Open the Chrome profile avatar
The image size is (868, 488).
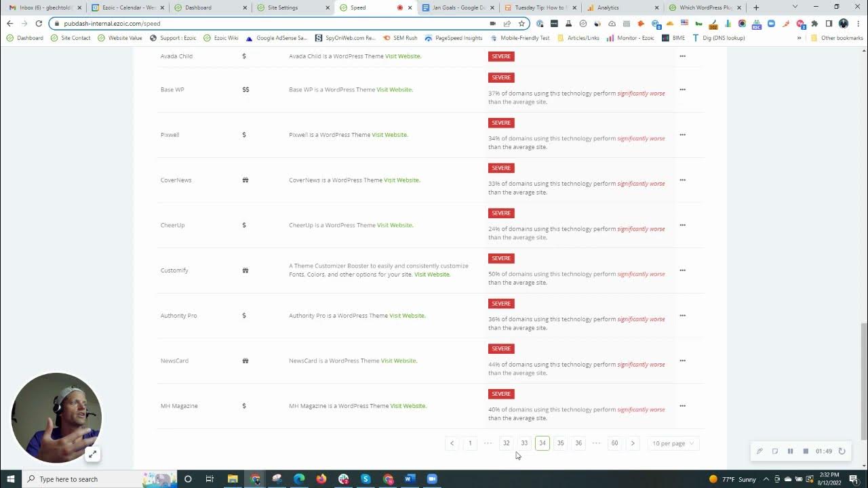click(843, 22)
